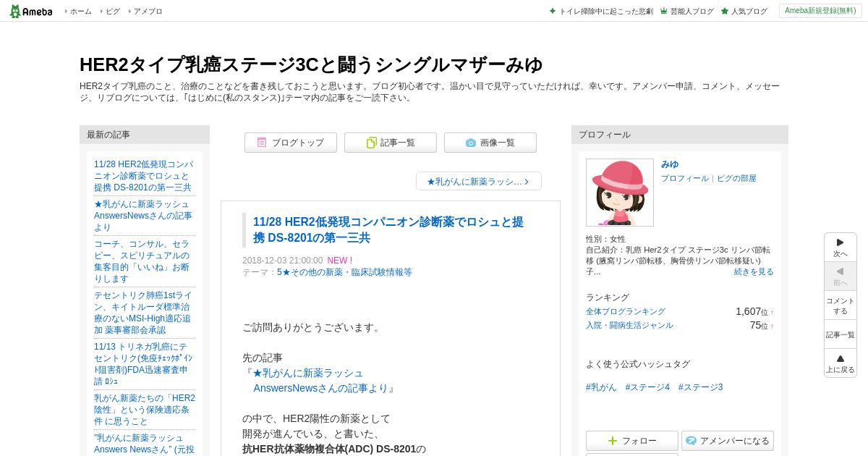This screenshot has width=868, height=456.
Task: Click the blog title heading link
Action: (x=311, y=64)
